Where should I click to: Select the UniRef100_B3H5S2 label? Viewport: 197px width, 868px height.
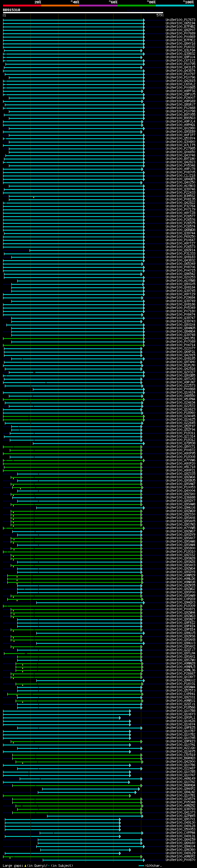(x=180, y=196)
